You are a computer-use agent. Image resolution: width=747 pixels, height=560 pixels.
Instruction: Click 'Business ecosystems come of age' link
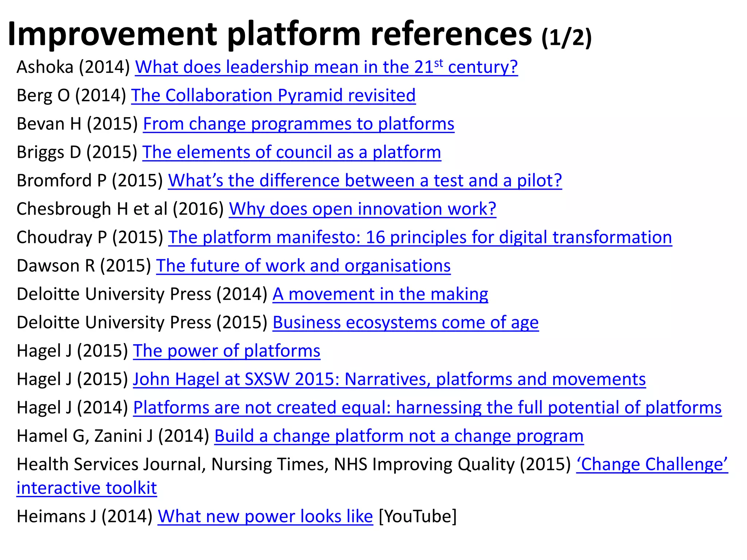[406, 323]
